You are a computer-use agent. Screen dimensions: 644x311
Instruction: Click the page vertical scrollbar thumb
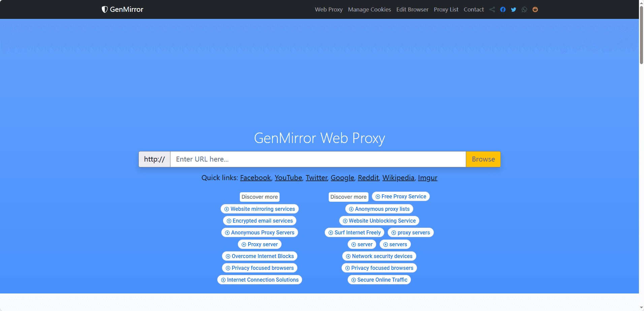click(641, 34)
